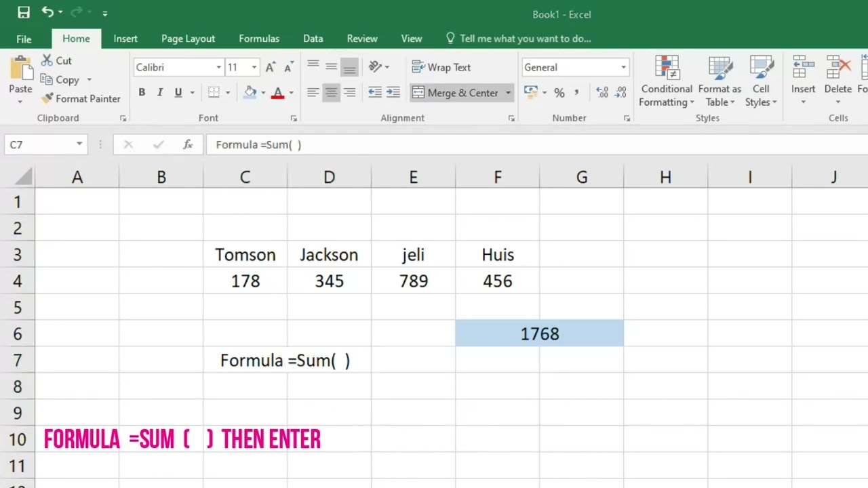Toggle Italic formatting
Screen dimensions: 868x488
[x=160, y=92]
